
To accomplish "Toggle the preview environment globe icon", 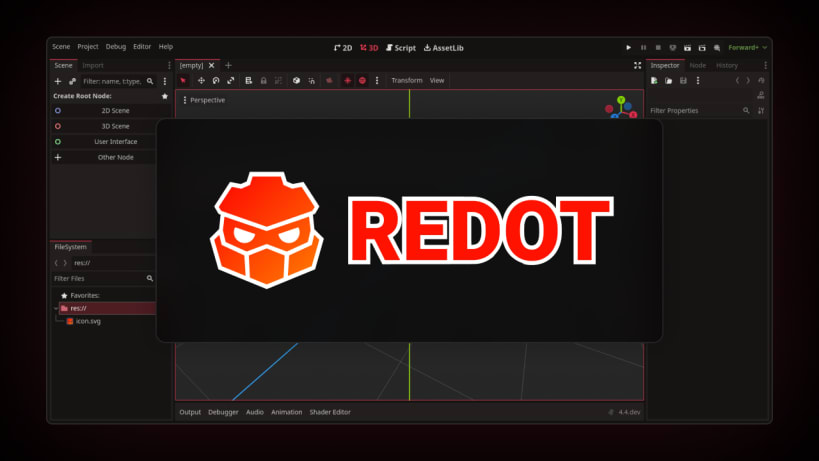I will 362,80.
